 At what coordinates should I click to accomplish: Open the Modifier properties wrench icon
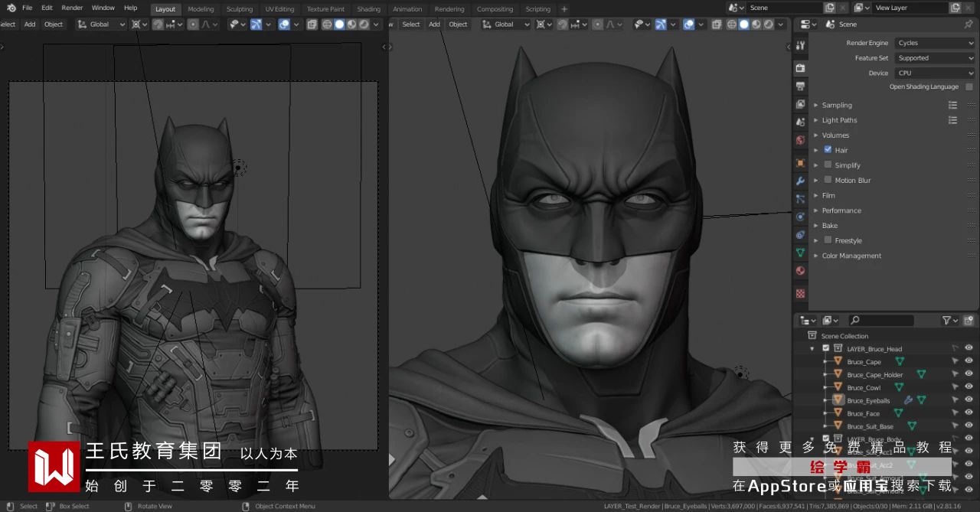coord(800,181)
